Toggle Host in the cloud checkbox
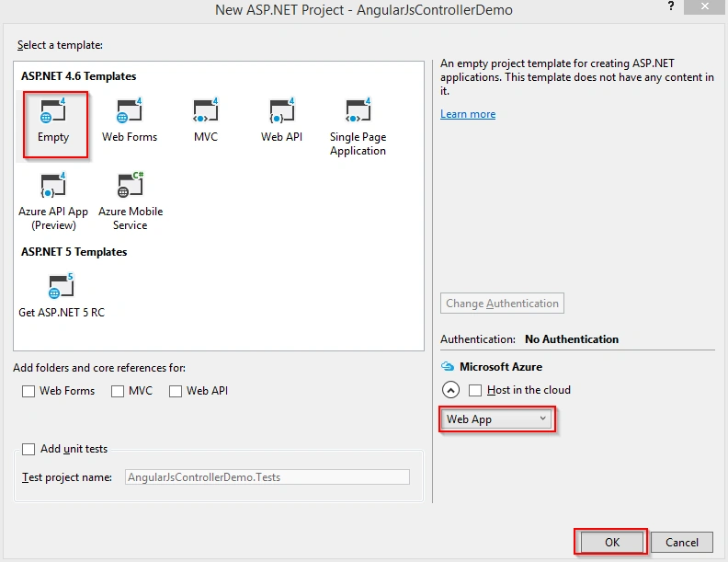728x562 pixels. 475,390
